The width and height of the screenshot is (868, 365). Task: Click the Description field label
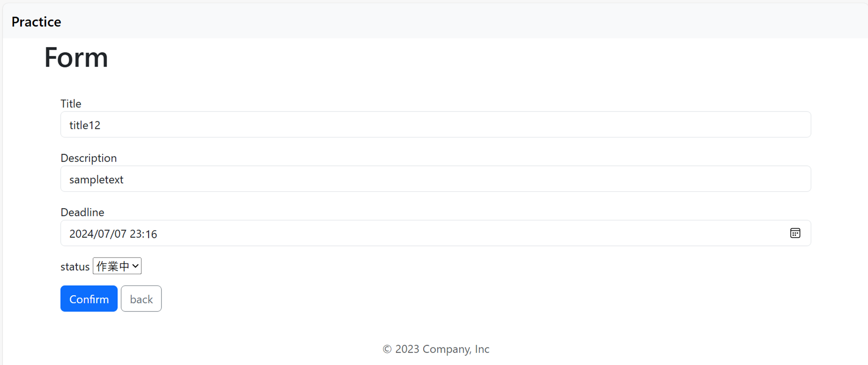pos(89,158)
